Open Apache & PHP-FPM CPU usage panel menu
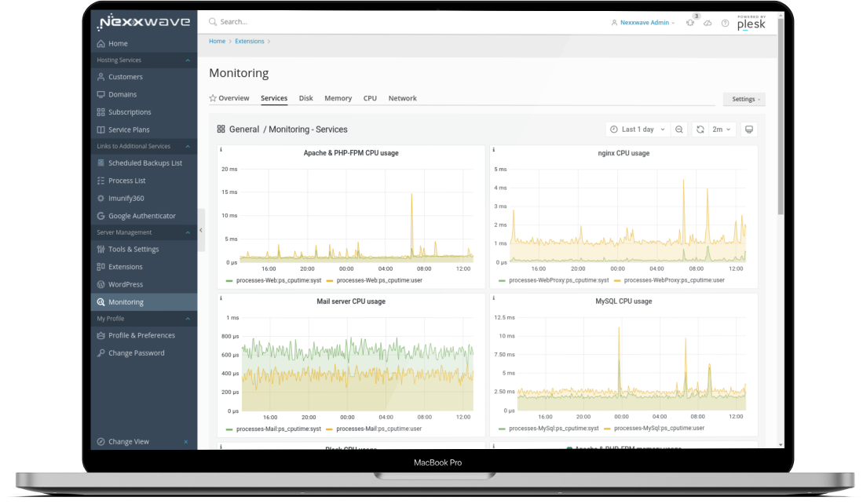Image resolution: width=863 pixels, height=504 pixels. click(x=351, y=153)
